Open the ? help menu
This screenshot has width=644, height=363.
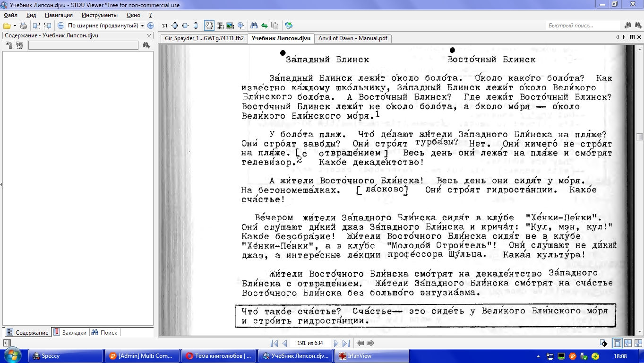(x=150, y=15)
